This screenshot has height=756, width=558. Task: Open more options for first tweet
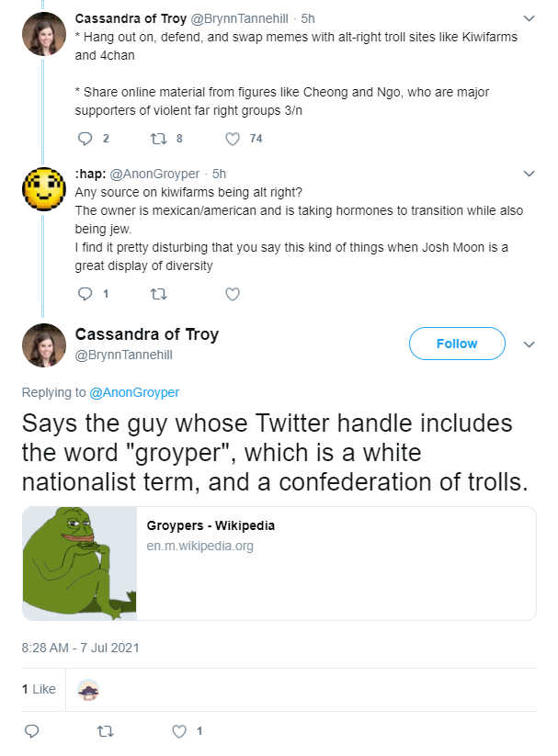tap(529, 18)
